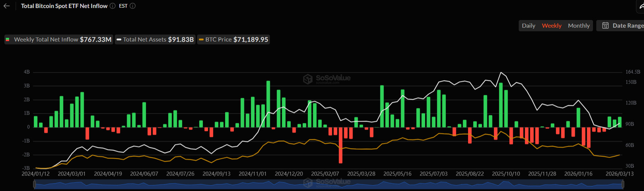This screenshot has width=644, height=191.
Task: Hide the BTC Price series in legend
Action: [233, 39]
